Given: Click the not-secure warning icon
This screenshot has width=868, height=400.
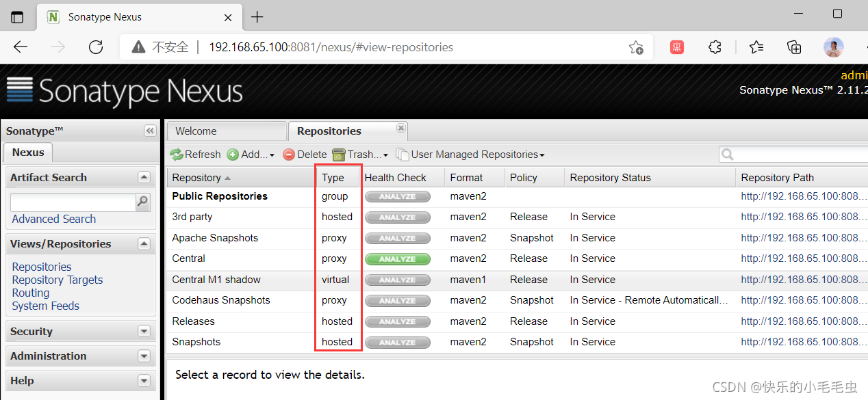Looking at the screenshot, I should click(x=139, y=47).
